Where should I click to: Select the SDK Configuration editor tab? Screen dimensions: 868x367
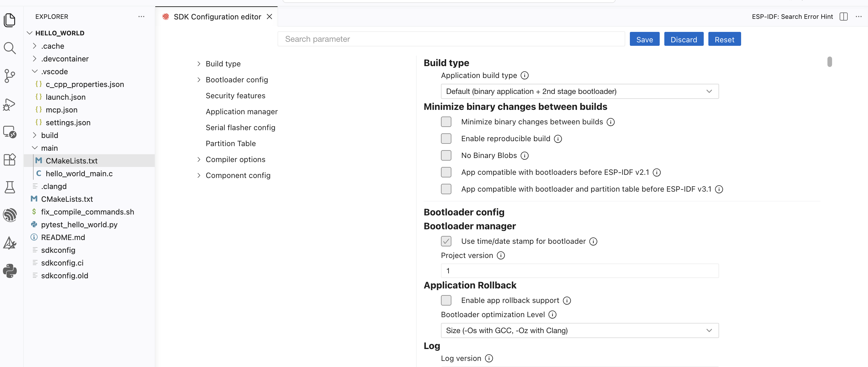pyautogui.click(x=216, y=17)
